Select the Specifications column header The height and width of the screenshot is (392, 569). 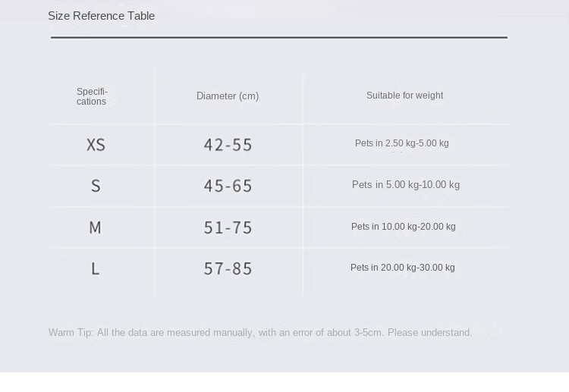pos(92,96)
